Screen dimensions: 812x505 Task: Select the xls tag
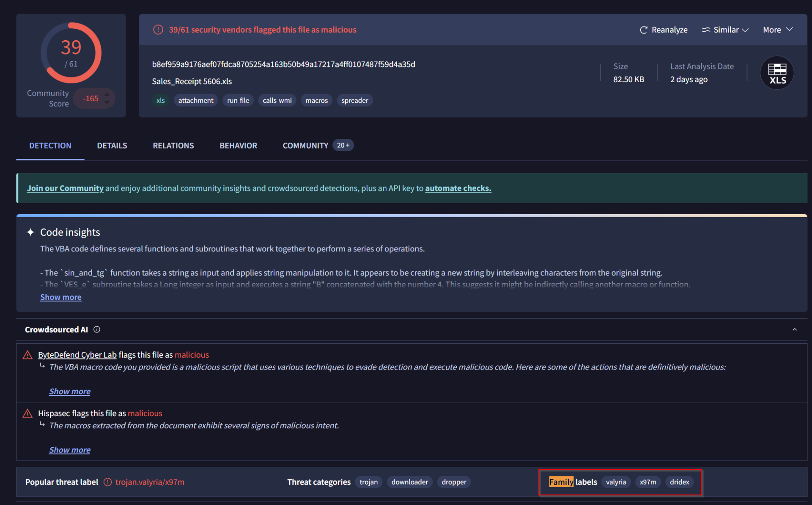[160, 100]
